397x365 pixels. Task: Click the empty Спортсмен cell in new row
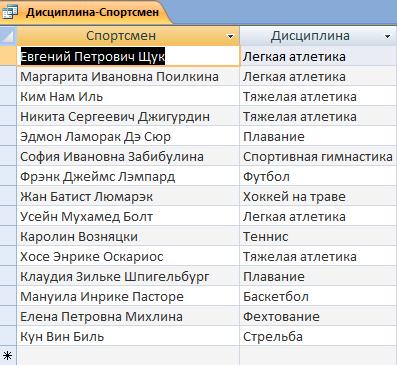point(128,356)
